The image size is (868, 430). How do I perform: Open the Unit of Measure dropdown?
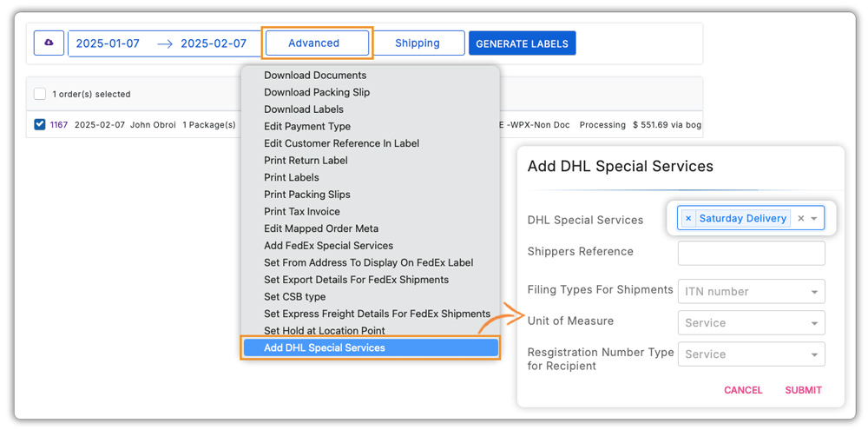click(x=751, y=322)
